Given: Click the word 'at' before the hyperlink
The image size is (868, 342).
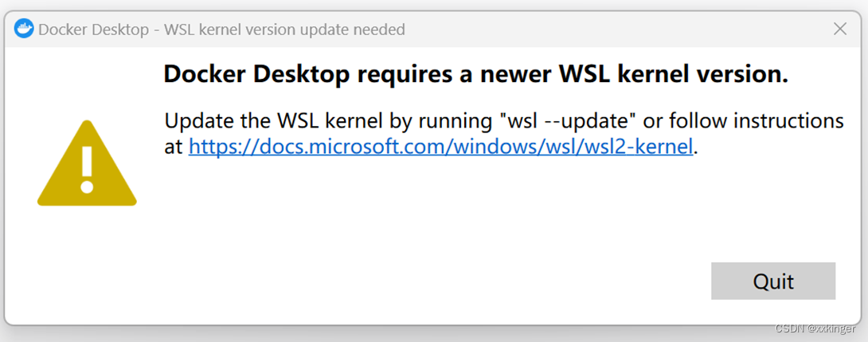Looking at the screenshot, I should (174, 147).
